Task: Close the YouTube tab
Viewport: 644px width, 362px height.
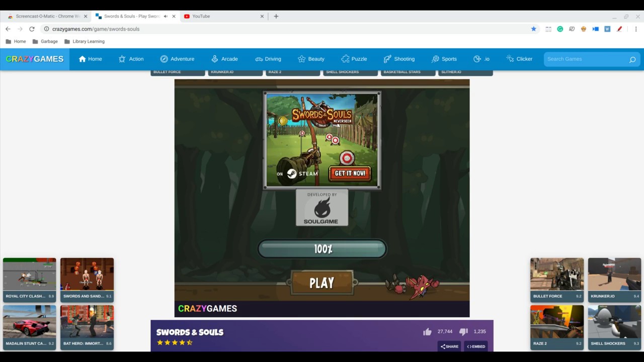Action: pyautogui.click(x=262, y=16)
